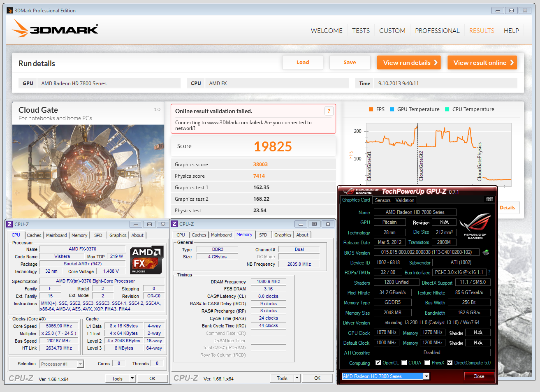
Task: Open the CUSTOM tab in 3DMark
Action: click(392, 30)
